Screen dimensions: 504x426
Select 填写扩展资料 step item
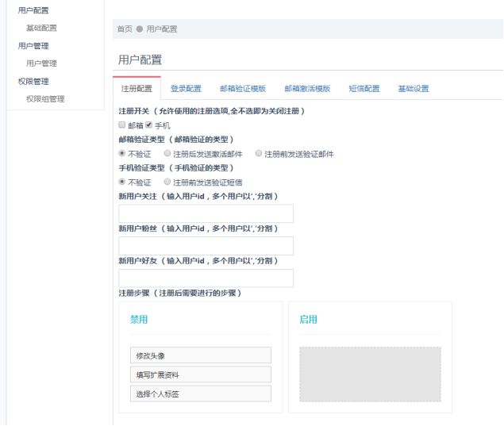point(201,374)
